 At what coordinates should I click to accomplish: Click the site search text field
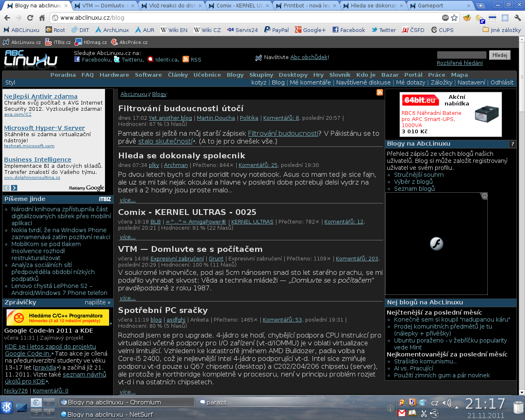pos(461,55)
